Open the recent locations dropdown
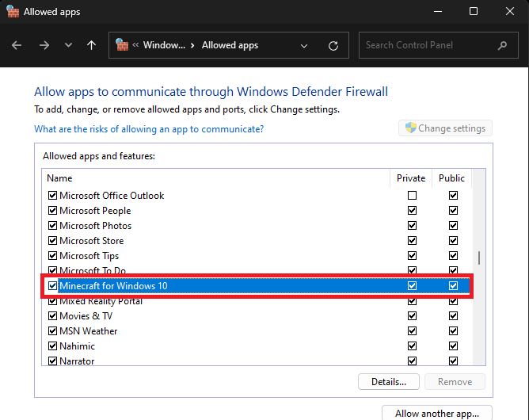This screenshot has height=420, width=529. click(x=68, y=45)
